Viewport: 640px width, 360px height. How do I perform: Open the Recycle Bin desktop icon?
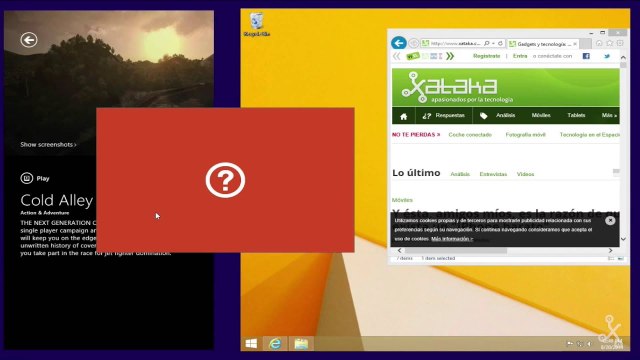[257, 24]
